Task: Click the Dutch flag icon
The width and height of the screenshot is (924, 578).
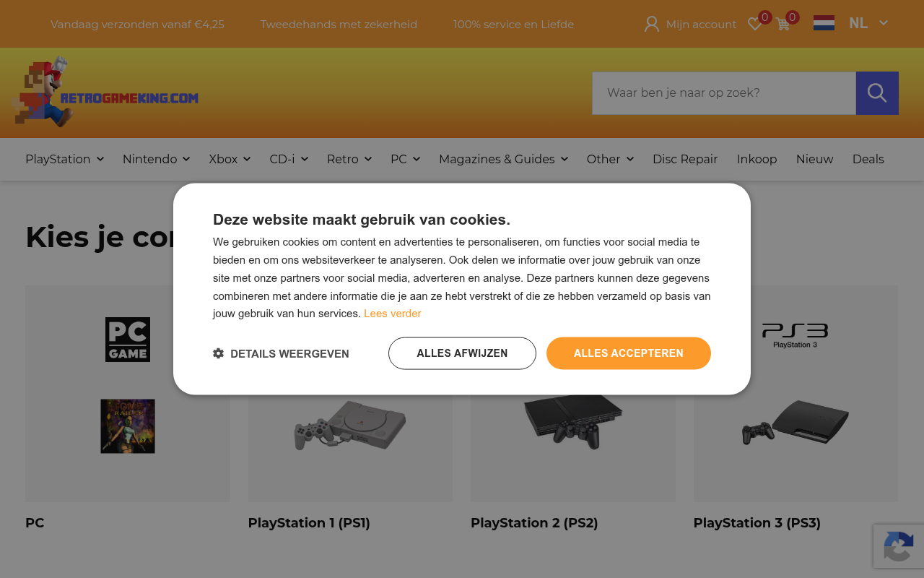Action: pos(824,23)
